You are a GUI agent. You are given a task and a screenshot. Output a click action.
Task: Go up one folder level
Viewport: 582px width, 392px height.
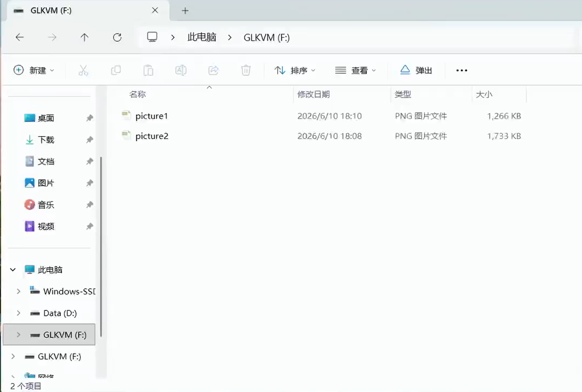84,38
